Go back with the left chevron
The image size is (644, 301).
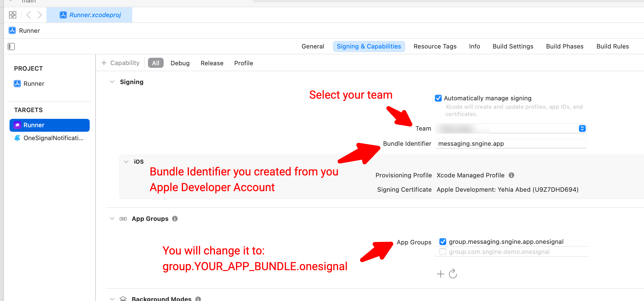(28, 15)
